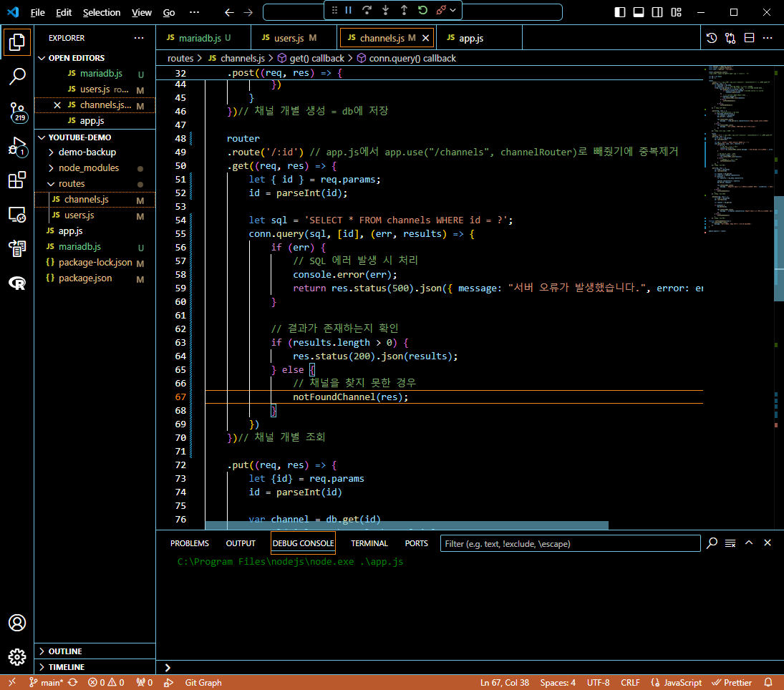Disconnect the debugger

click(x=440, y=10)
